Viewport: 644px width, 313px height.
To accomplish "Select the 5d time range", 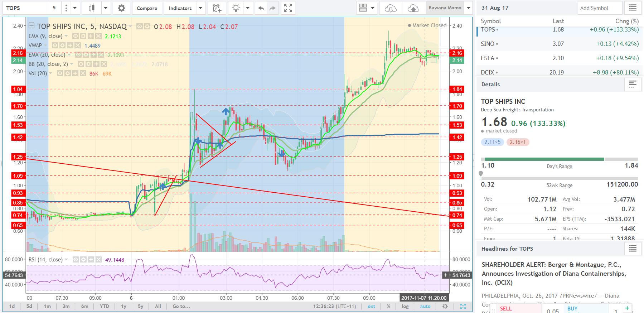I will (x=29, y=306).
